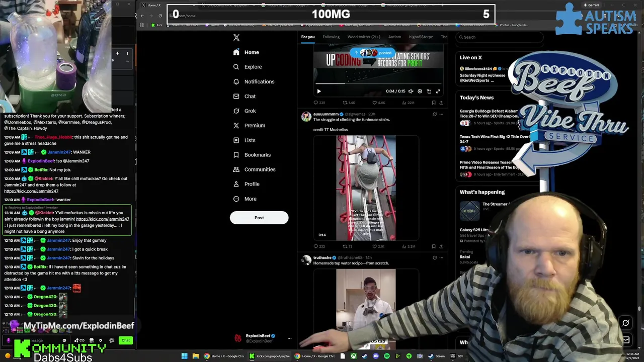
Task: Click the X Search input field
Action: click(499, 37)
